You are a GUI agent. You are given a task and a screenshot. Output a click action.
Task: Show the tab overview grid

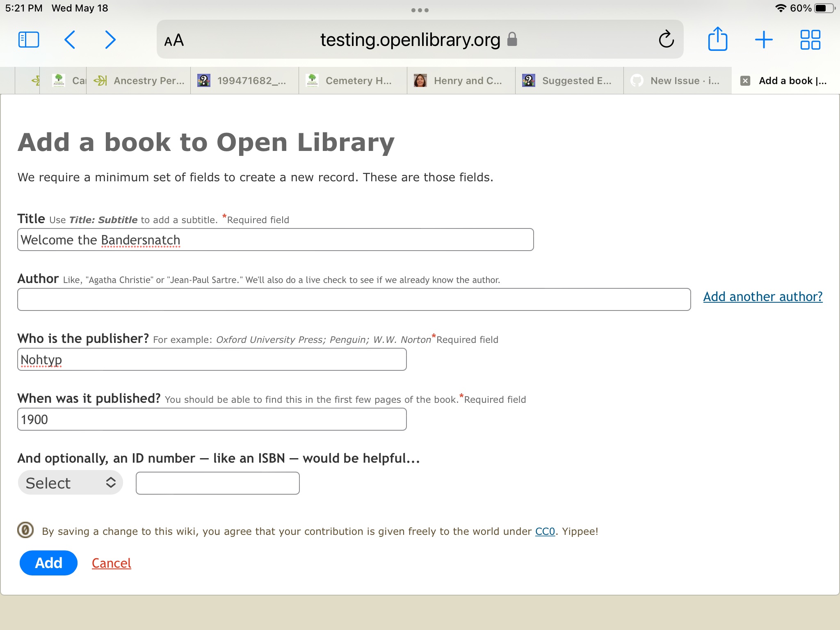(x=810, y=40)
